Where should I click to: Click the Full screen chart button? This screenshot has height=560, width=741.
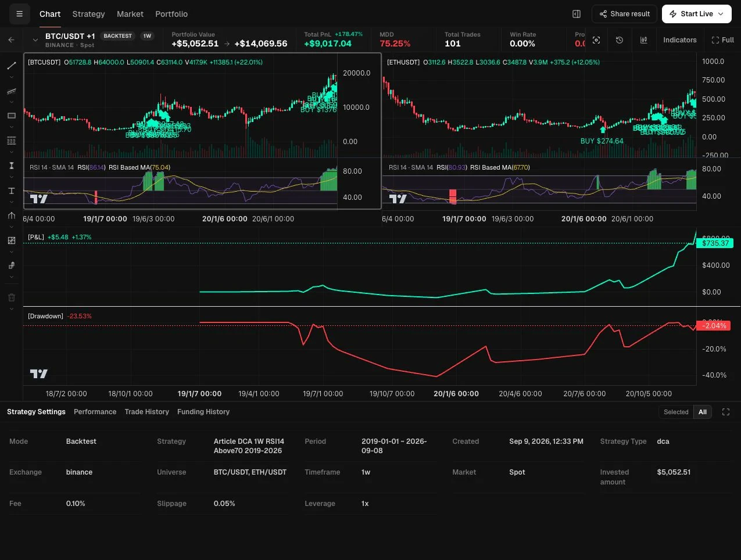click(x=723, y=40)
